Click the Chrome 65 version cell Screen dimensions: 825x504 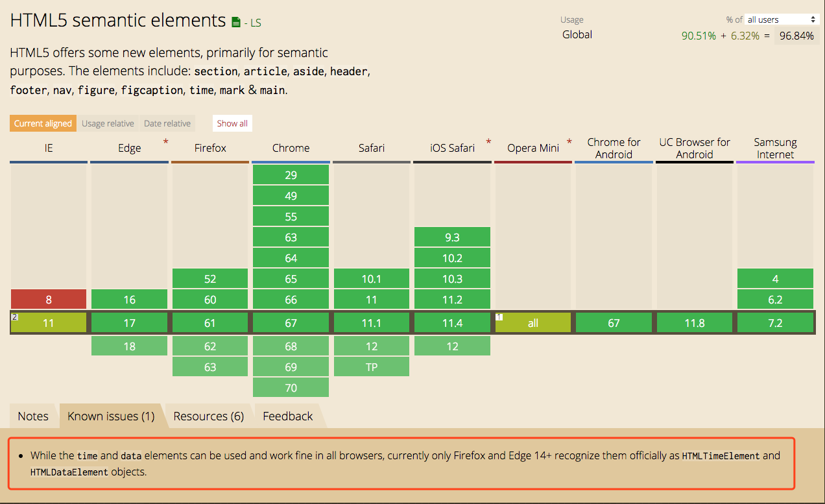pyautogui.click(x=291, y=279)
